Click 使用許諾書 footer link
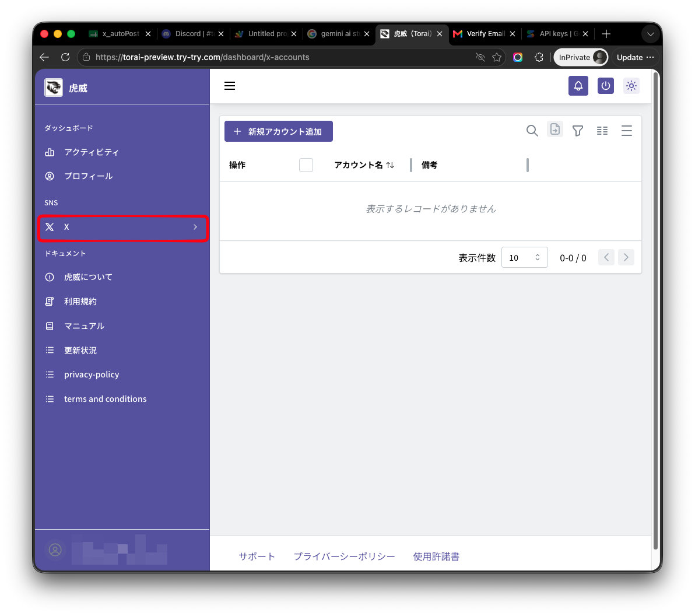 coord(436,556)
